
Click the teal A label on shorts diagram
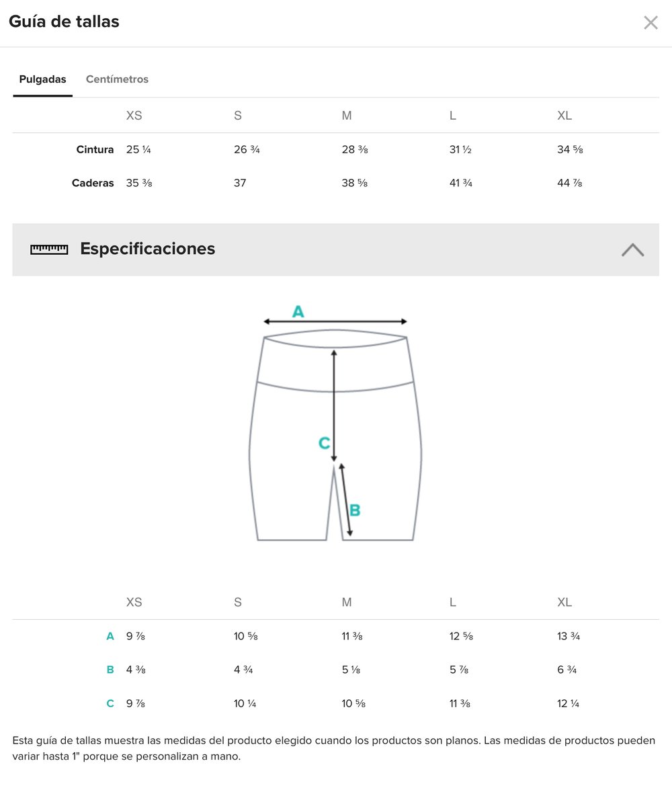point(298,311)
